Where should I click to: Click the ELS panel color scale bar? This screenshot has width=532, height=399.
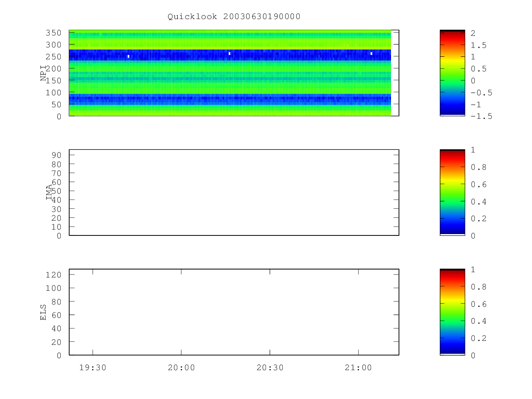(x=452, y=312)
